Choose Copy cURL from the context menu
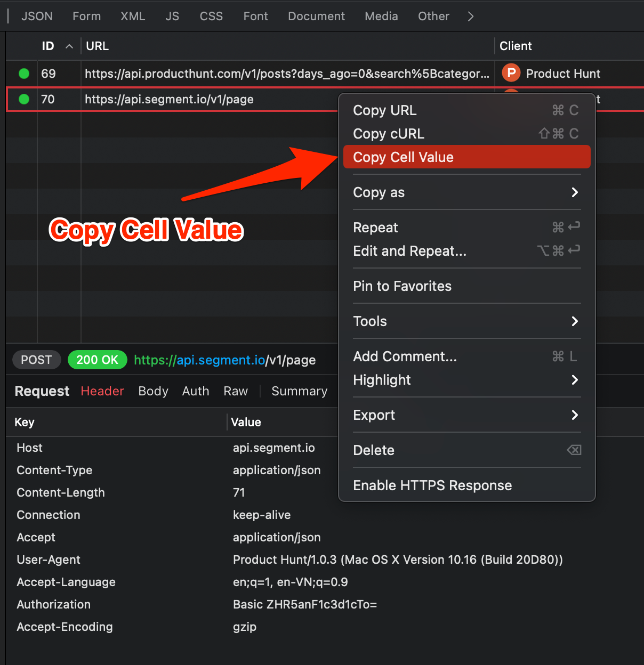 [x=466, y=134]
